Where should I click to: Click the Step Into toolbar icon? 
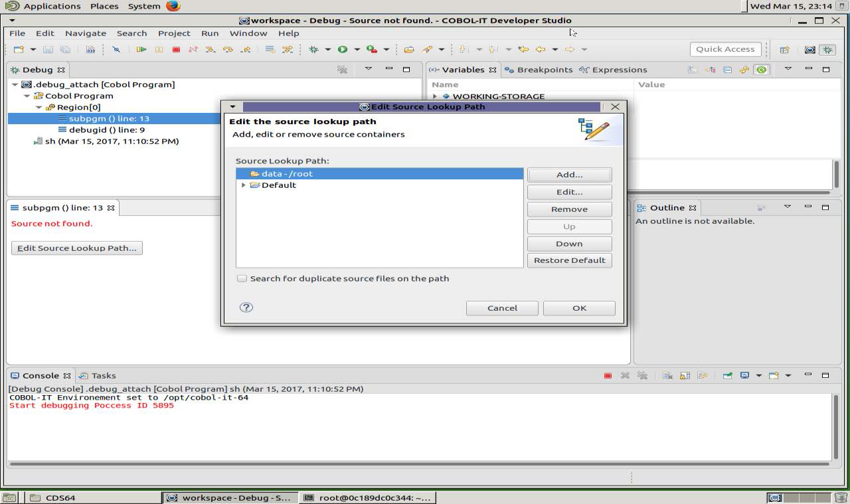pyautogui.click(x=209, y=49)
